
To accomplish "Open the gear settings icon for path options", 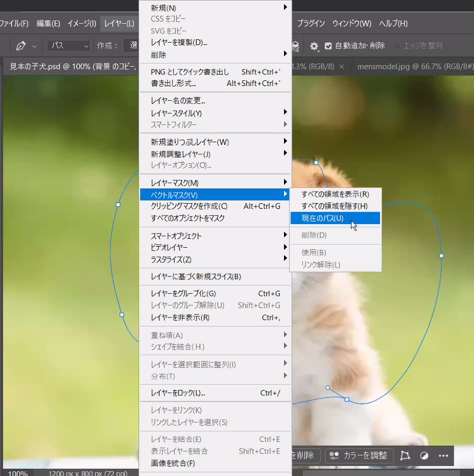I will (x=314, y=46).
